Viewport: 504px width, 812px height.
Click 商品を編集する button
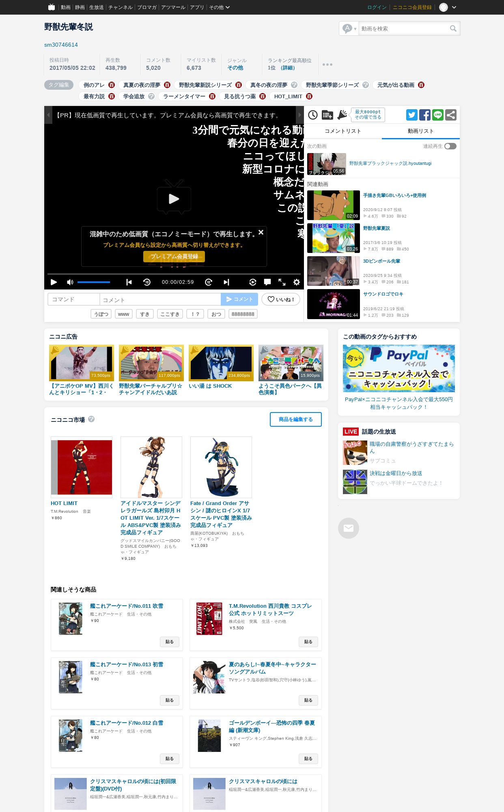click(x=296, y=419)
